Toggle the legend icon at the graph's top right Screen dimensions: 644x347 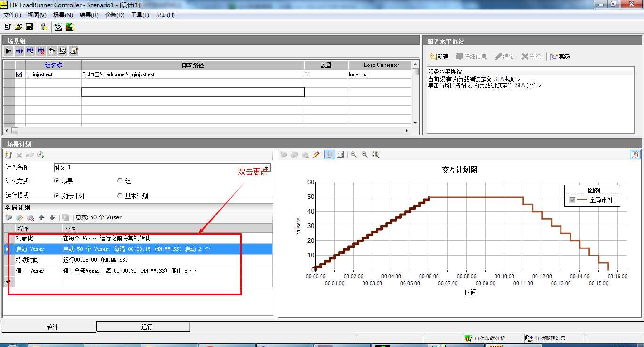[635, 155]
